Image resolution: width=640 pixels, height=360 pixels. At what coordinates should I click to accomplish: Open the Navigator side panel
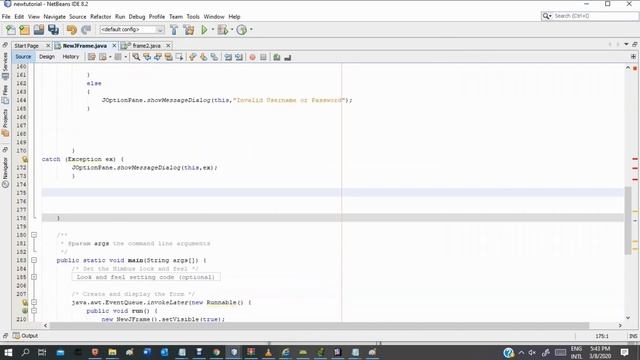point(5,172)
